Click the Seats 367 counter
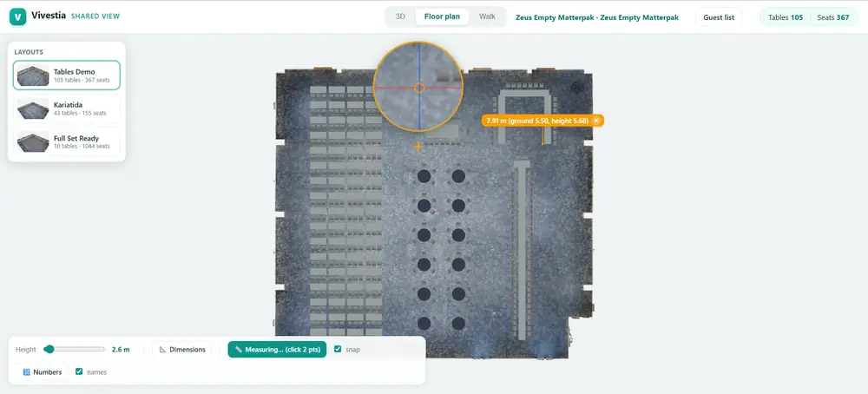Image resolution: width=868 pixels, height=394 pixels. click(x=833, y=17)
